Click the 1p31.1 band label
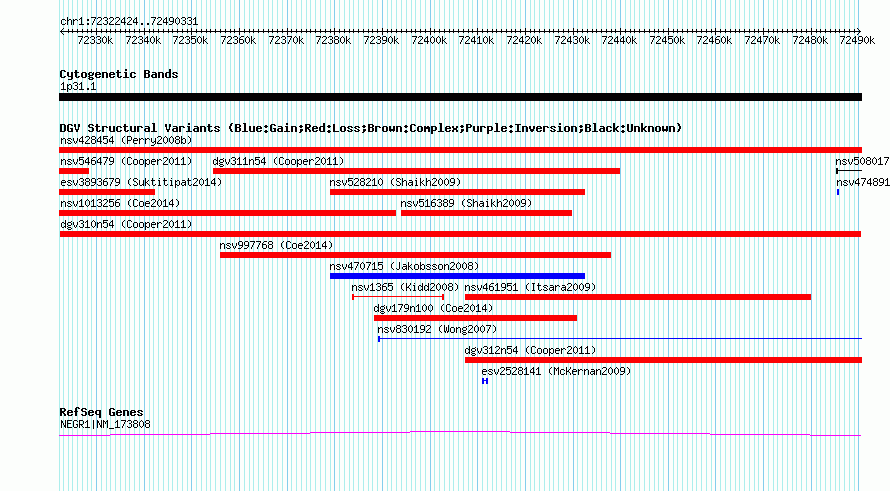 coord(78,86)
